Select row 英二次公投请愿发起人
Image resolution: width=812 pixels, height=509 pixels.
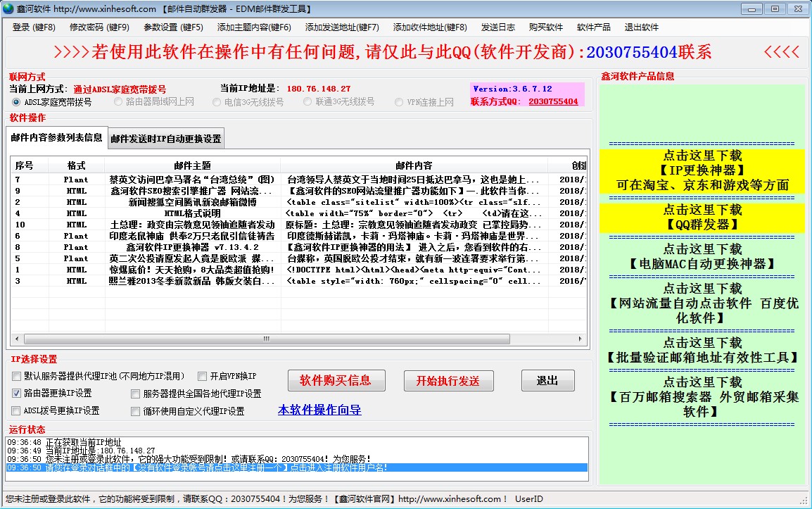click(x=298, y=258)
